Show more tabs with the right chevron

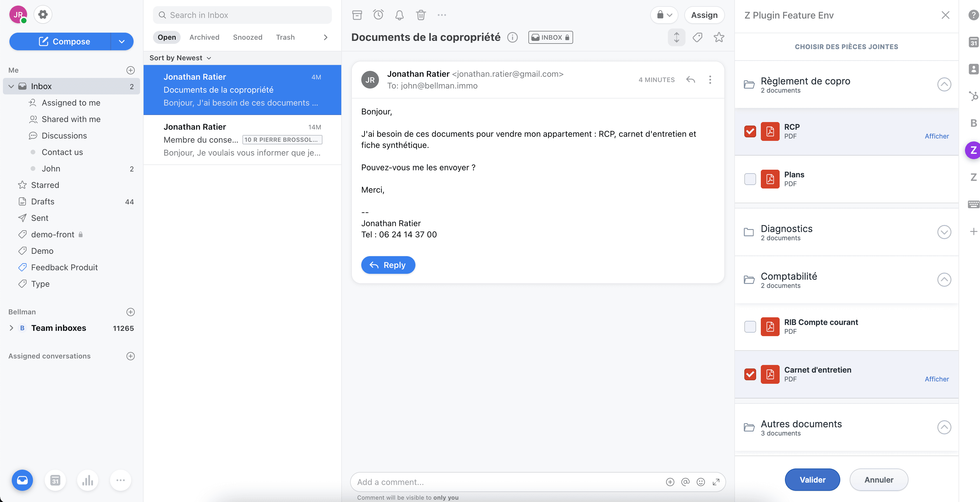(x=325, y=37)
